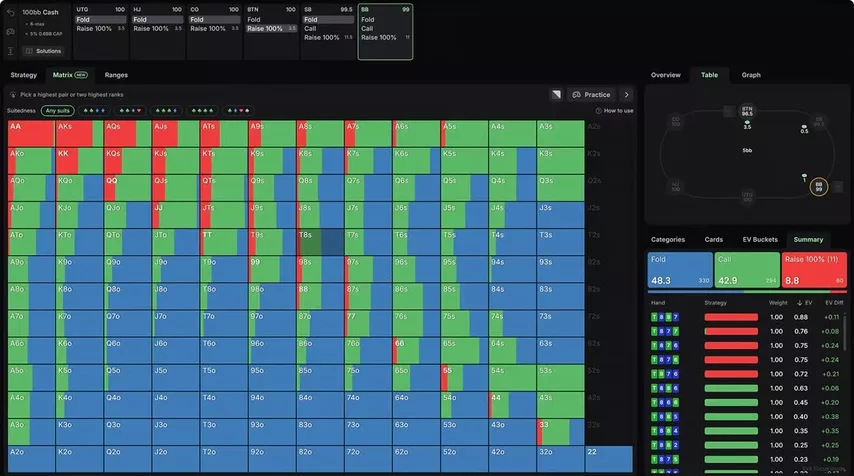This screenshot has width=854, height=476.
Task: Start Practice mode with gamepad icon
Action: click(x=591, y=95)
